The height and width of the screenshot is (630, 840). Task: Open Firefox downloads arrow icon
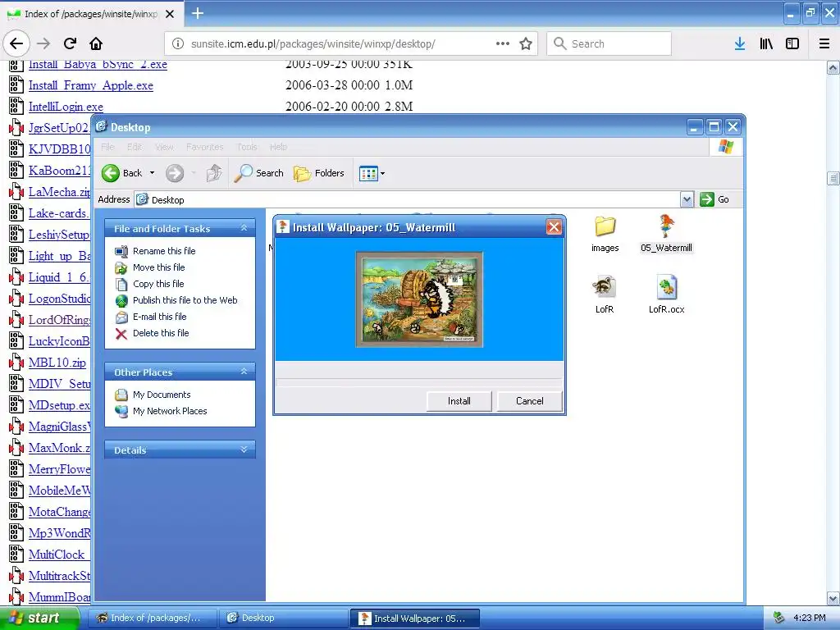tap(740, 43)
